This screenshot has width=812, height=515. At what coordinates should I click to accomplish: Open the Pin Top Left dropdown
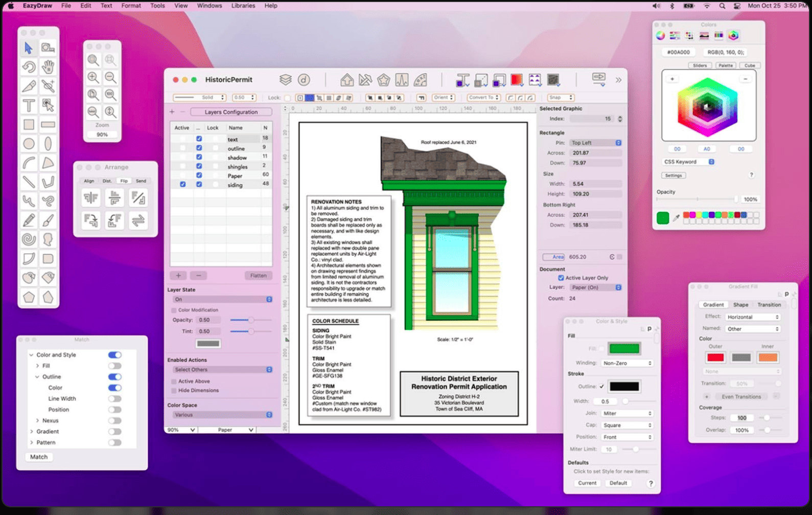595,143
